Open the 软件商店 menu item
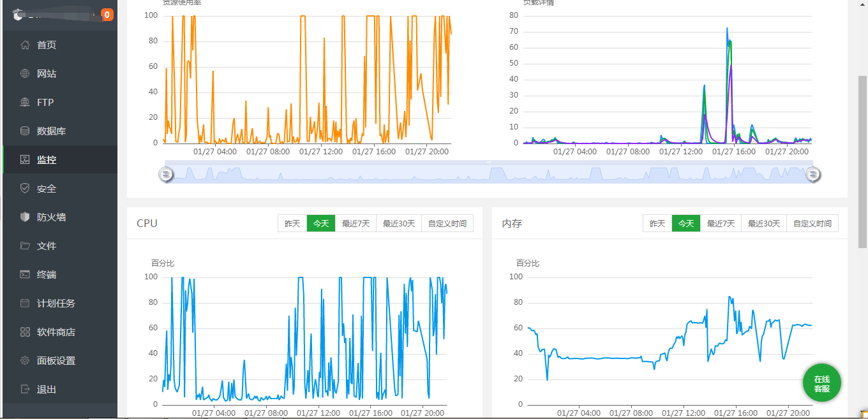Screen dimensions: 868x419 tap(60, 332)
